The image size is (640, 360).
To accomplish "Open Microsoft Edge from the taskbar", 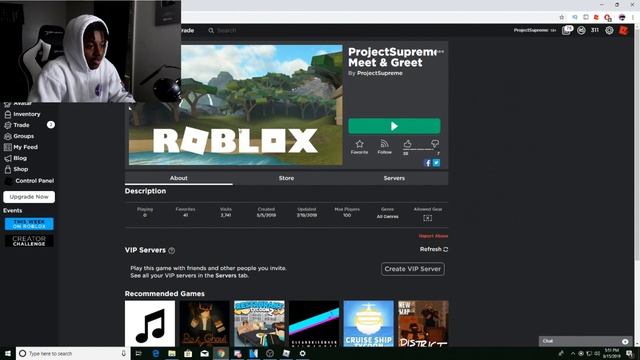I will tap(156, 353).
